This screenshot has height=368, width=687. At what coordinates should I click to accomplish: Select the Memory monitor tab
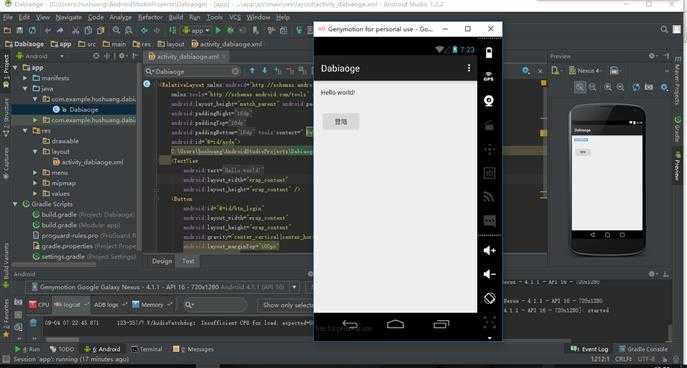152,304
